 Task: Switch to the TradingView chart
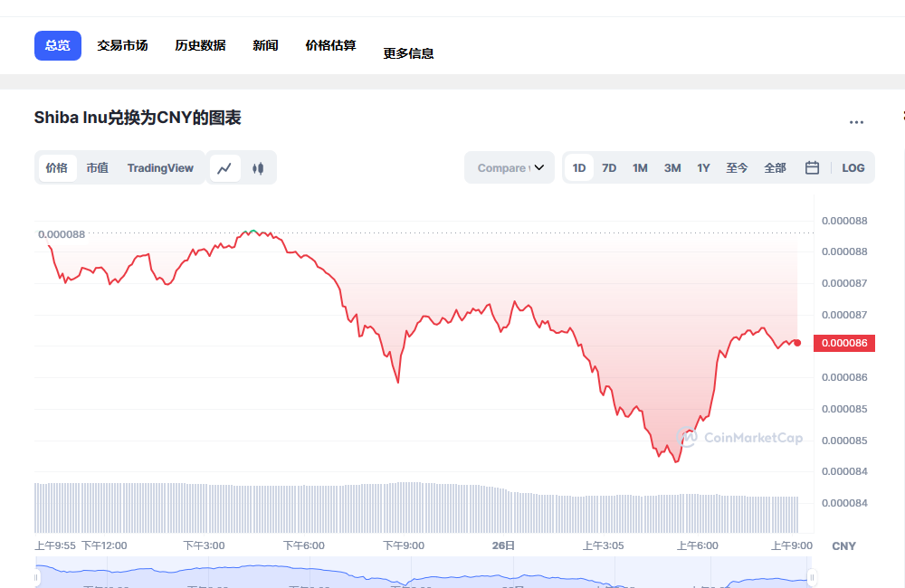160,168
